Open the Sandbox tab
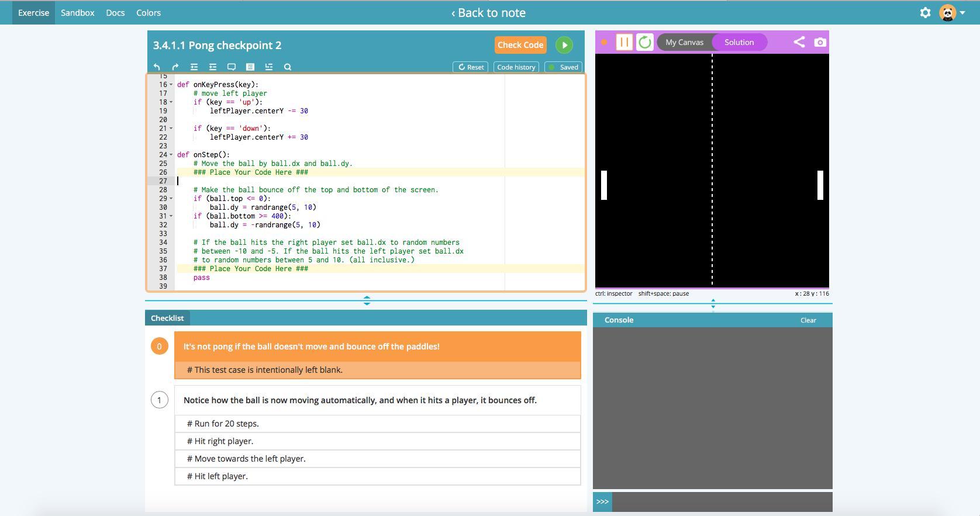980x516 pixels. click(77, 13)
